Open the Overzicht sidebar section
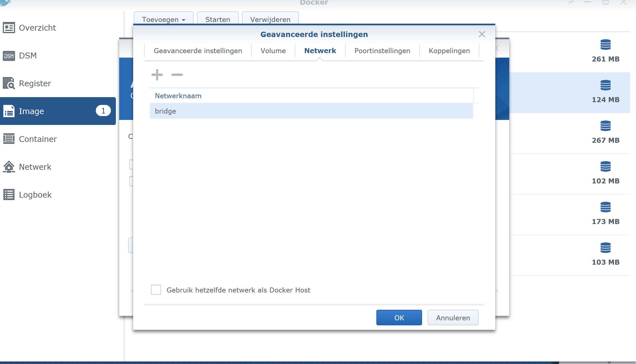Viewport: 636px width, 364px height. 37,28
